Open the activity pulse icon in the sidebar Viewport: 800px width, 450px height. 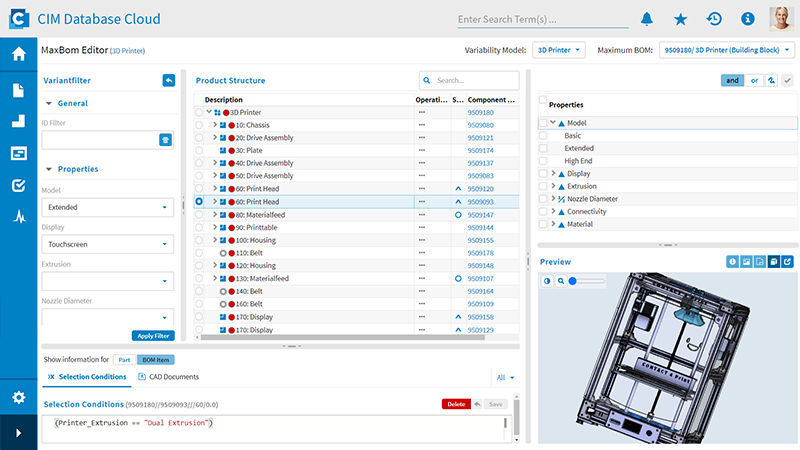18,216
